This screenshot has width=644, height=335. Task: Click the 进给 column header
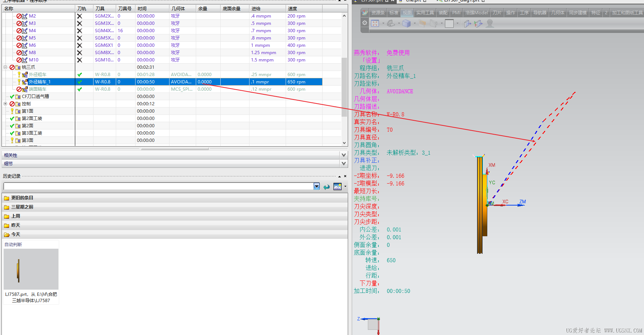[x=267, y=8]
